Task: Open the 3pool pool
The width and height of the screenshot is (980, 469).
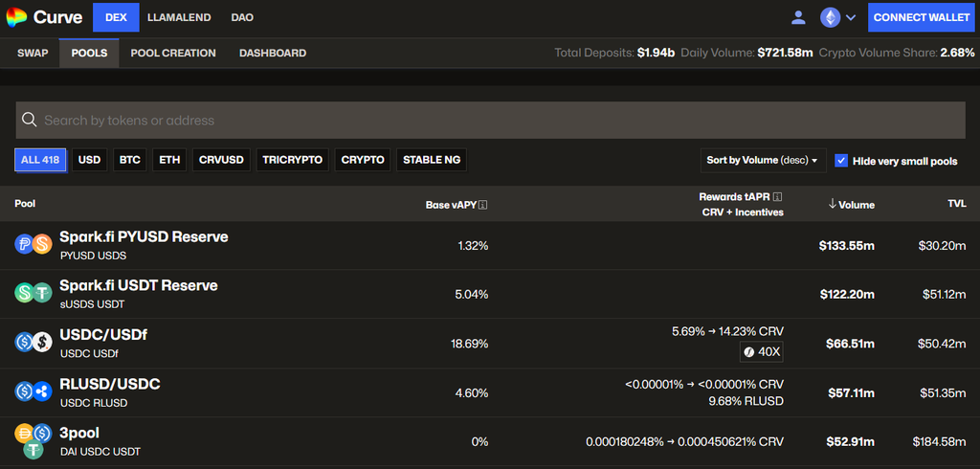Action: [79, 433]
